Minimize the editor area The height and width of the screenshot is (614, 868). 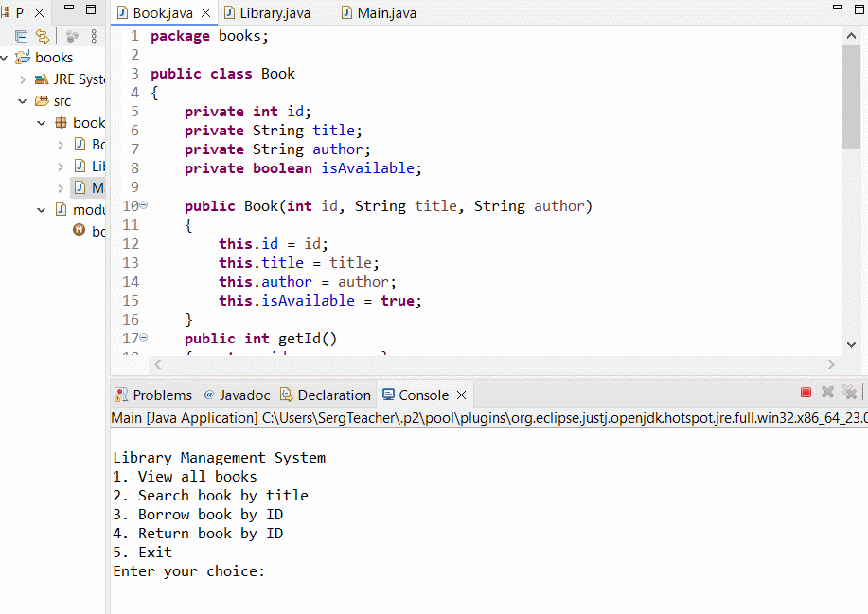click(838, 7)
